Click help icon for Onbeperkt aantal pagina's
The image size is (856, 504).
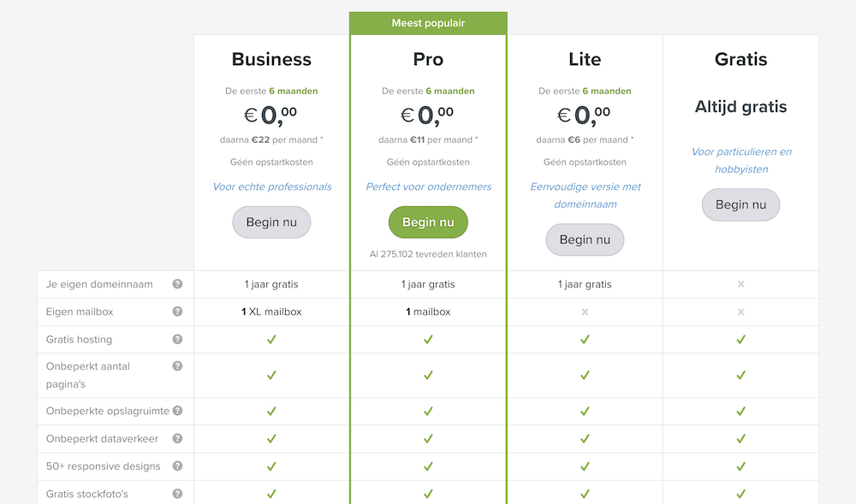pos(177,366)
